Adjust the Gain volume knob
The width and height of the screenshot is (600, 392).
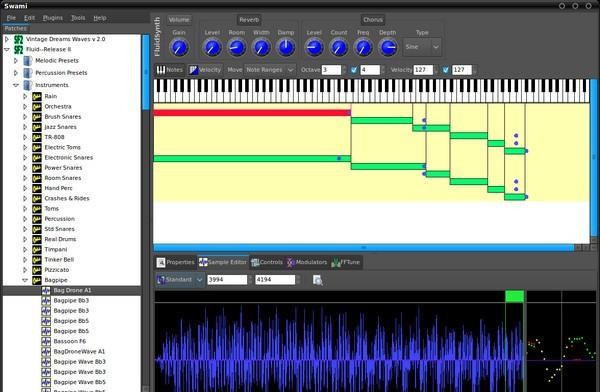pyautogui.click(x=179, y=47)
